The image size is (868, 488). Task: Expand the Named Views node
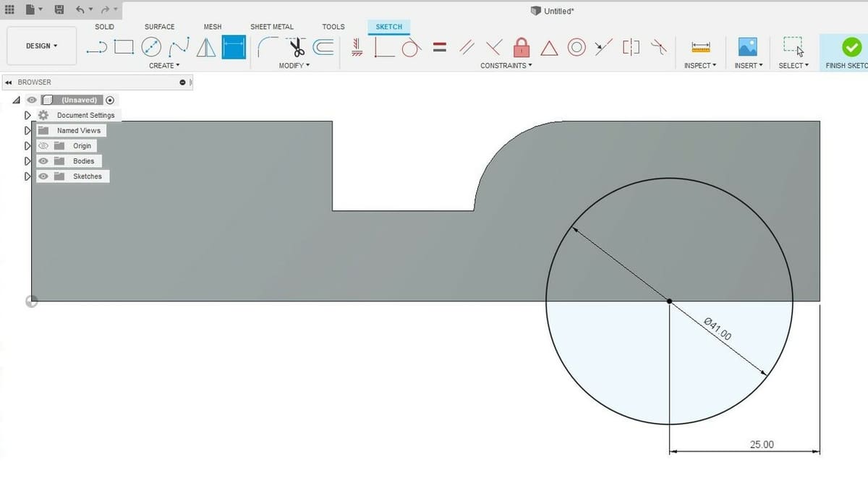[27, 131]
